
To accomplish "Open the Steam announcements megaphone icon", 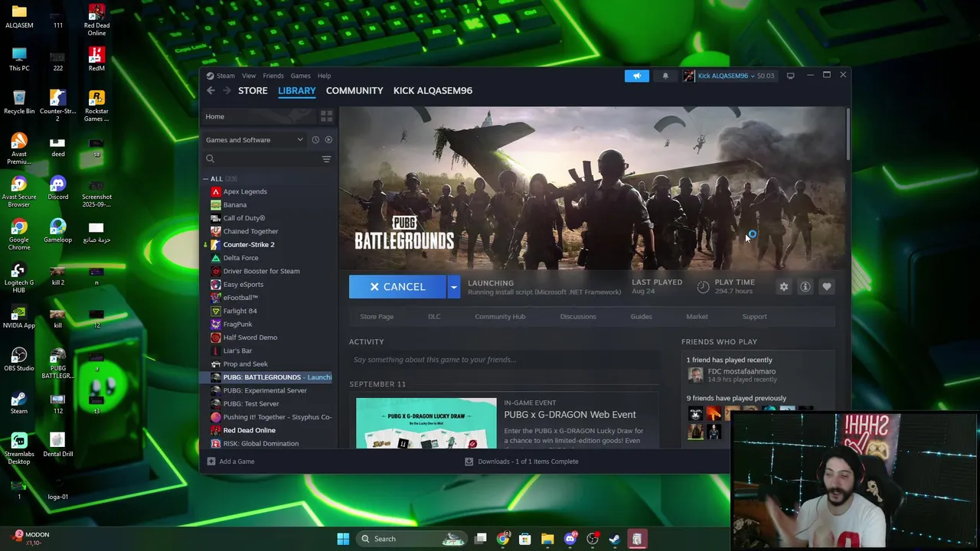I will tap(636, 76).
